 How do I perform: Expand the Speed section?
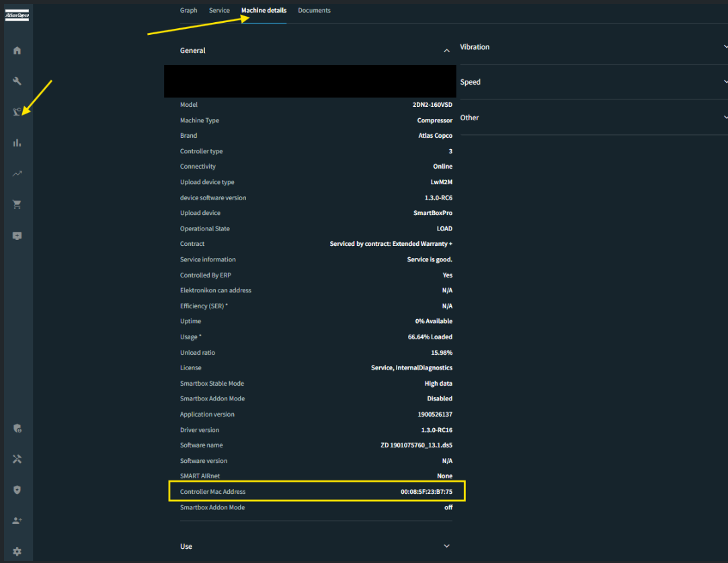(x=594, y=82)
